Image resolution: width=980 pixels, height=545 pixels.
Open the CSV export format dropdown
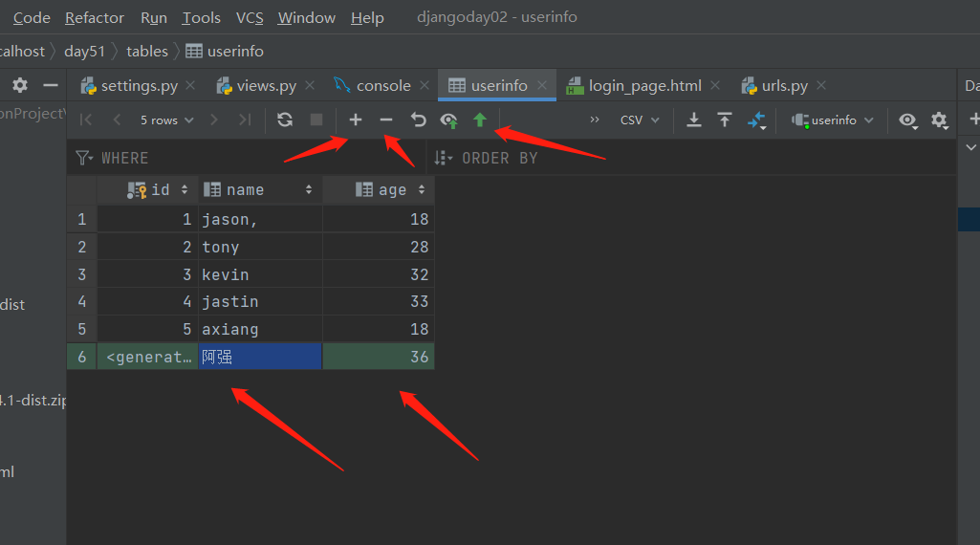(640, 120)
